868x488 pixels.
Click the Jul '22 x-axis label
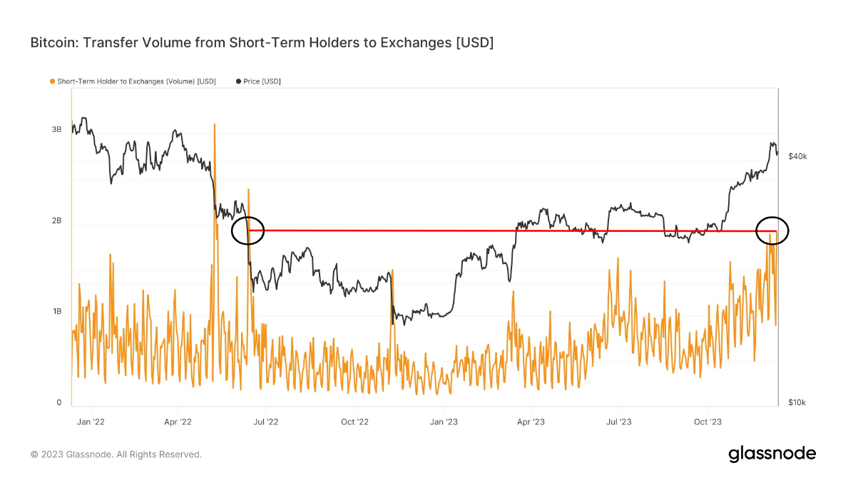click(x=265, y=422)
